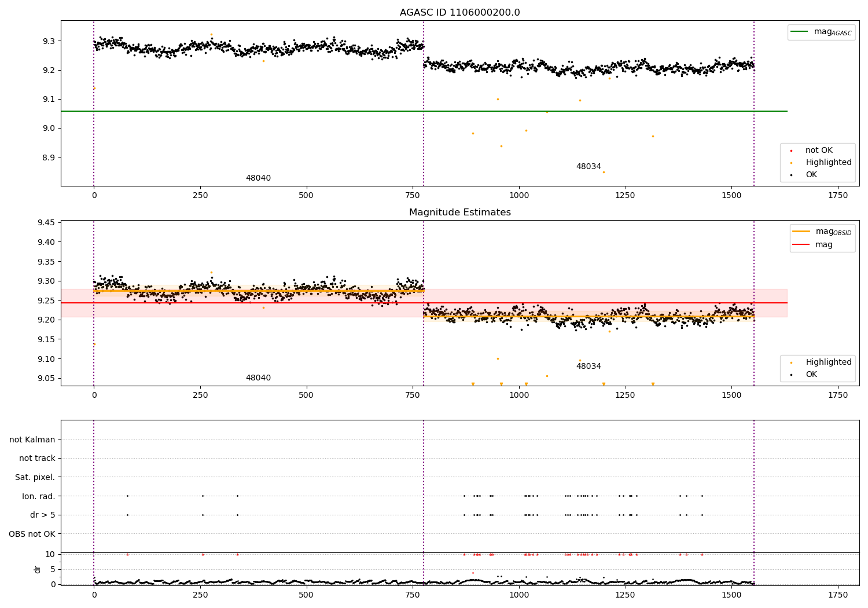Screen dimensions: 868x608
Task: Click observation label 48040 in the top plot
Action: coord(258,178)
